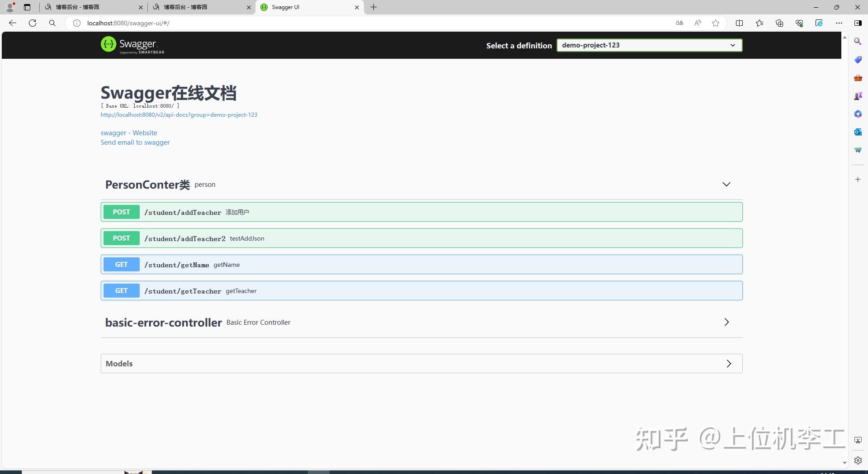Open Collections in the toolbar

779,23
